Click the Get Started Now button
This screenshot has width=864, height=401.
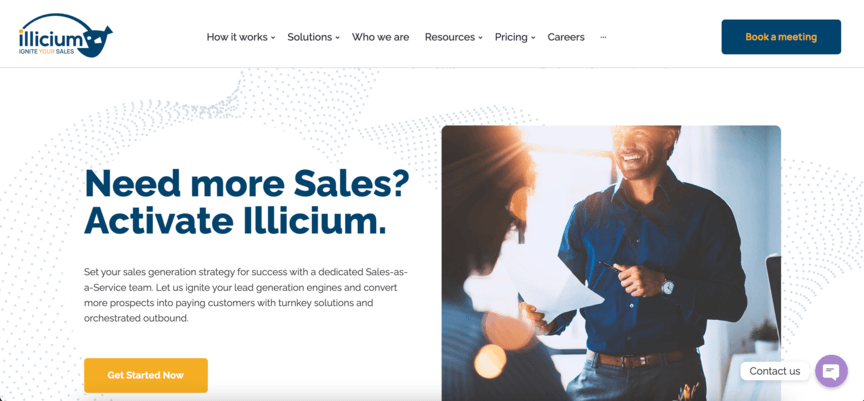point(145,375)
